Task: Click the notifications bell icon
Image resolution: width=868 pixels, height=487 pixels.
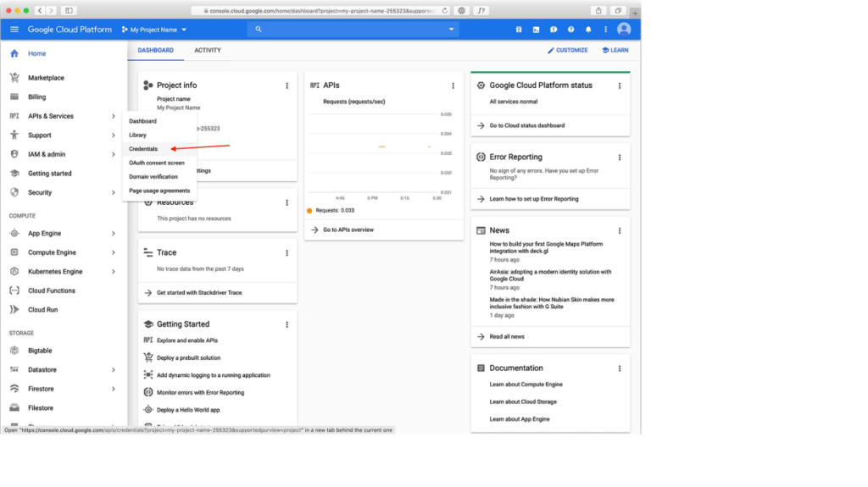Action: [588, 30]
